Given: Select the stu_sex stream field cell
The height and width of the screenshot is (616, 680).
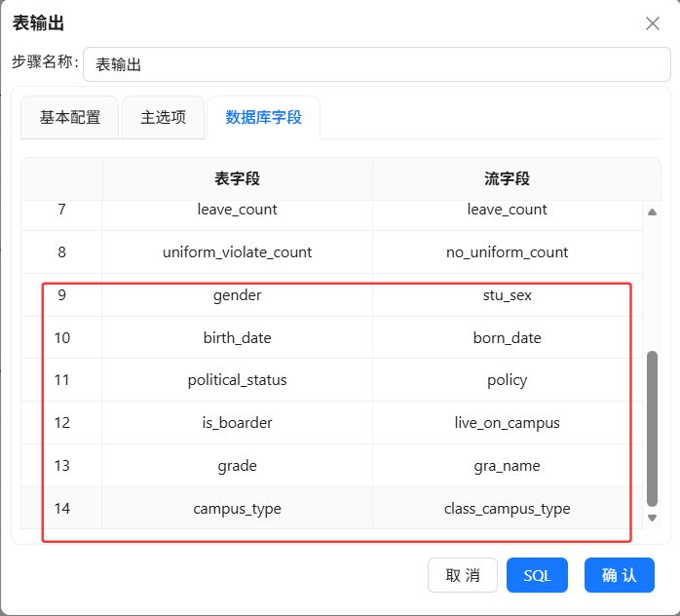Looking at the screenshot, I should (x=507, y=295).
